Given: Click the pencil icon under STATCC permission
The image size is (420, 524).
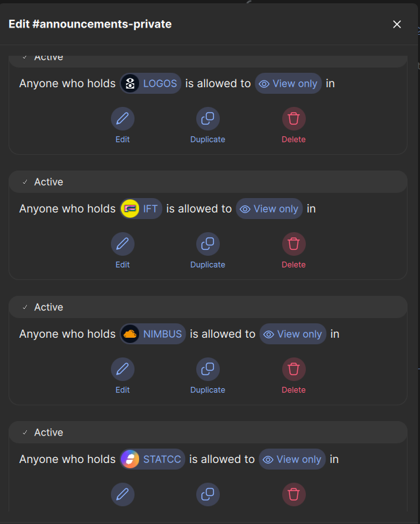Looking at the screenshot, I should (123, 494).
